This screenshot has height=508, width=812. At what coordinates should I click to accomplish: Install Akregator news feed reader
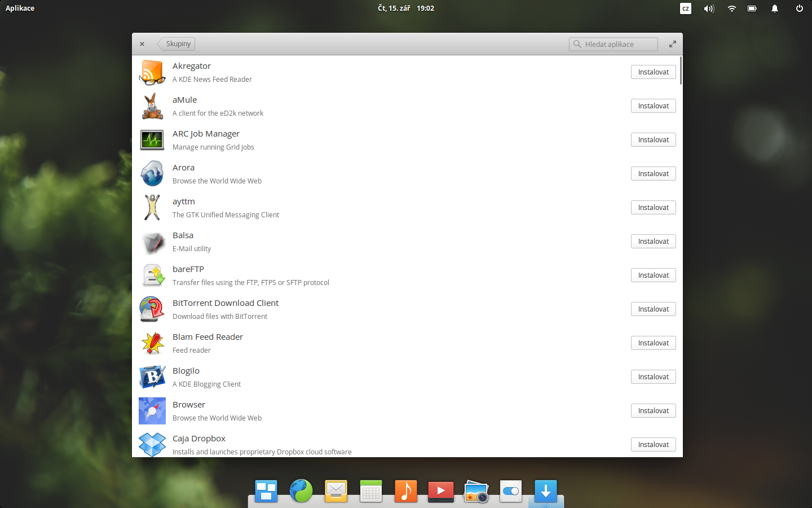point(653,72)
